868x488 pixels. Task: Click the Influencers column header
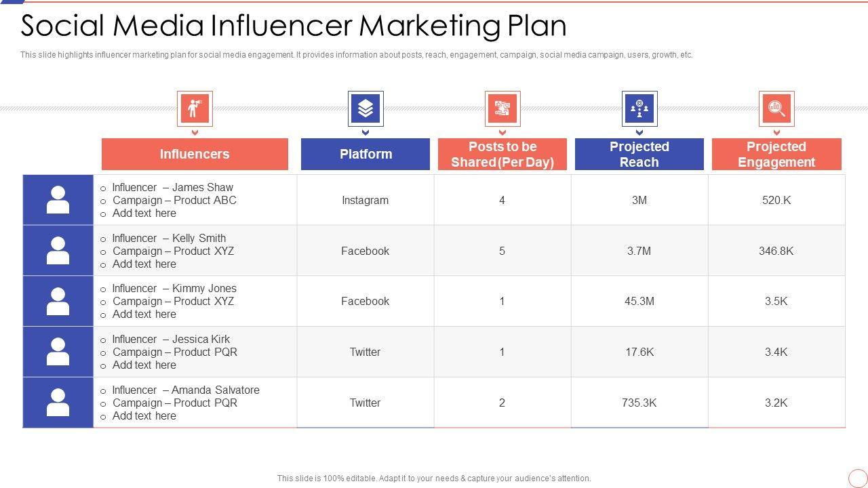coord(195,155)
